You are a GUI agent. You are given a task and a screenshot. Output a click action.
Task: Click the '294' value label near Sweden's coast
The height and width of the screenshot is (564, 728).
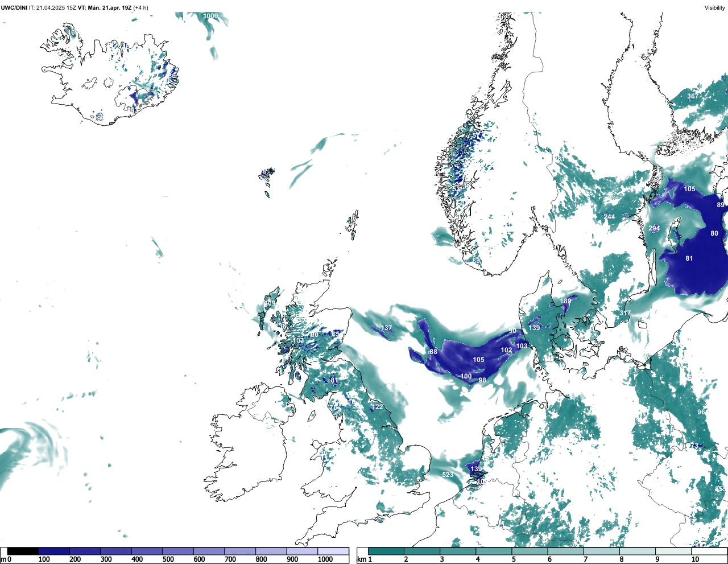click(x=654, y=228)
